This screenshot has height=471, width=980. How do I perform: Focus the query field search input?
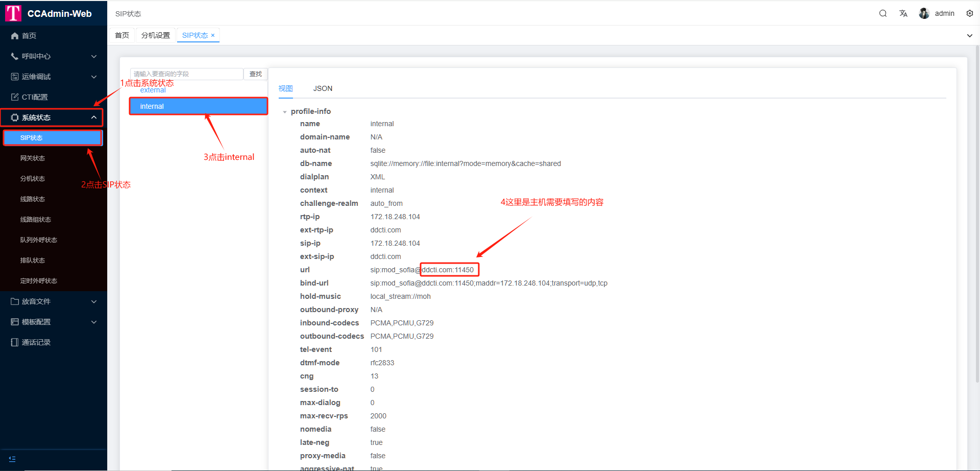186,74
